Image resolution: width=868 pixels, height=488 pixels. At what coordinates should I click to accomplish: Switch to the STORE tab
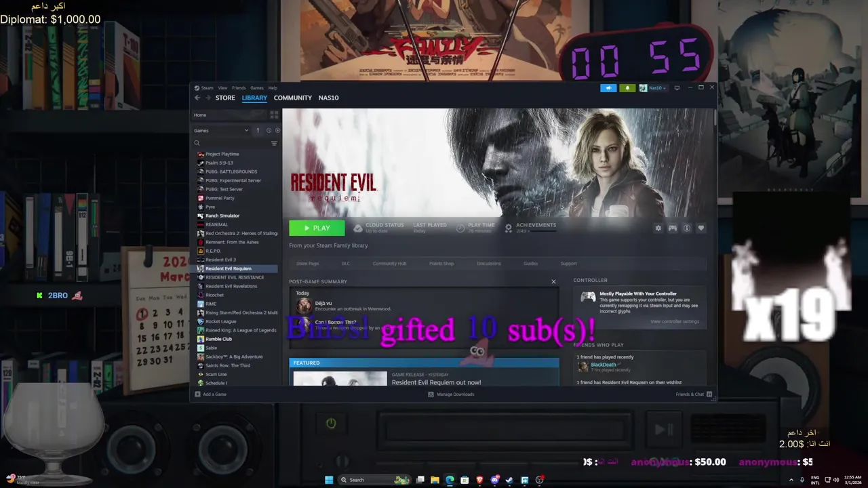pyautogui.click(x=225, y=98)
